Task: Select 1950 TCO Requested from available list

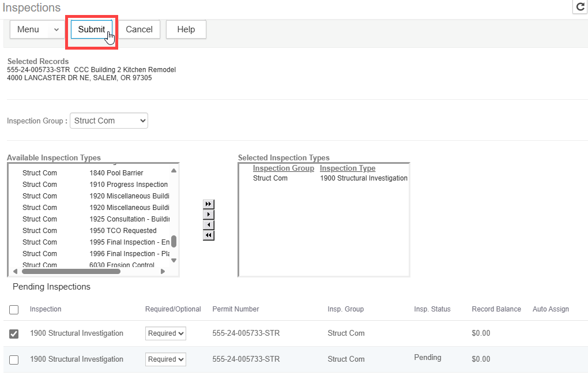Action: click(123, 231)
